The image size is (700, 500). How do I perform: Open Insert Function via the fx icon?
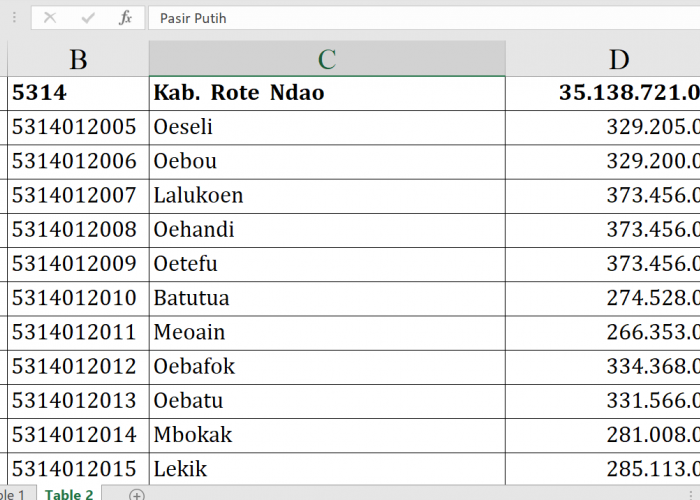click(125, 18)
